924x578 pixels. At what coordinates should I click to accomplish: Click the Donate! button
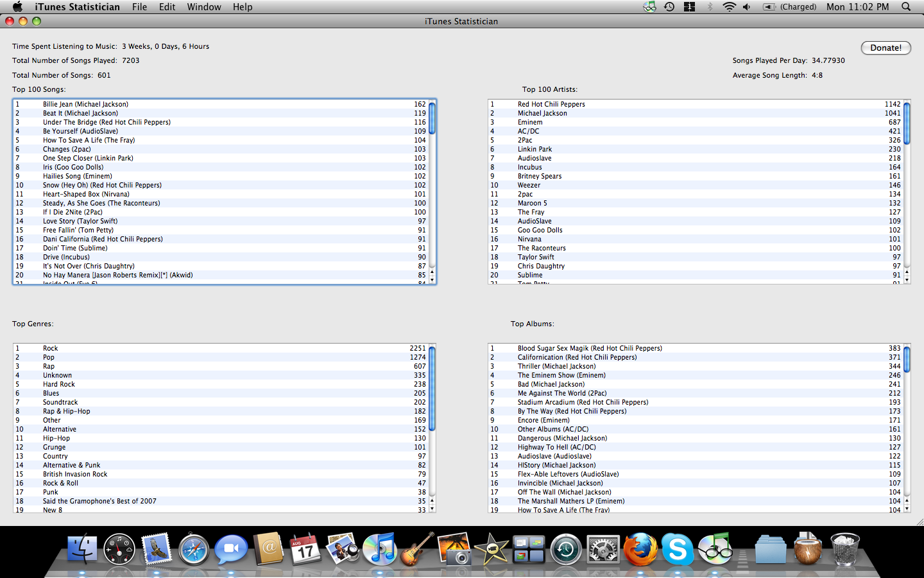pos(886,48)
